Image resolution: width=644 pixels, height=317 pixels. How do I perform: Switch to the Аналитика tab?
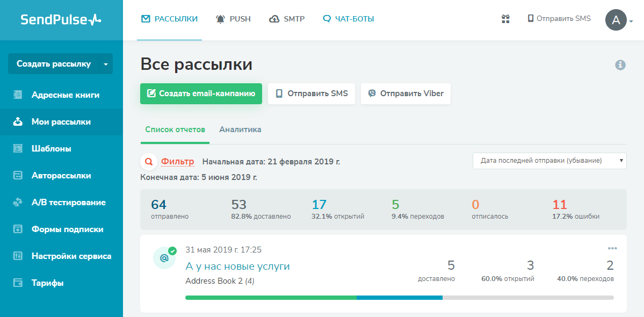pyautogui.click(x=240, y=129)
